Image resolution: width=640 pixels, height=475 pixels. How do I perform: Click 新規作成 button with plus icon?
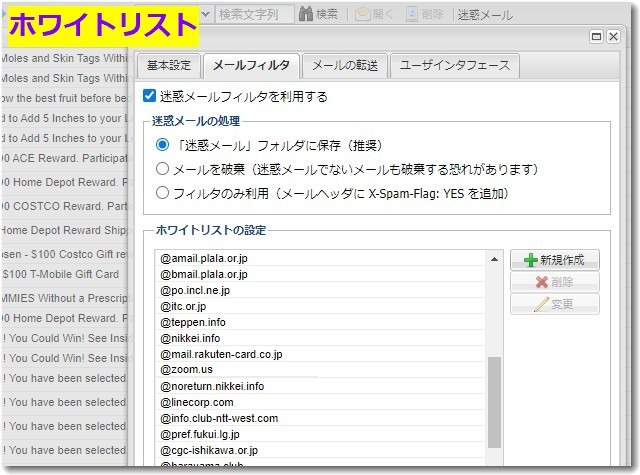(555, 260)
